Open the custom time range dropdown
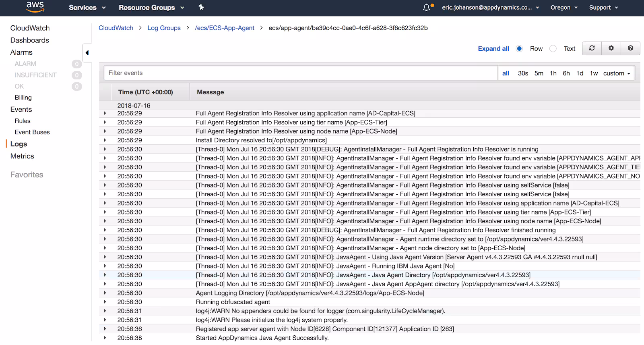This screenshot has height=345, width=644. (x=616, y=73)
